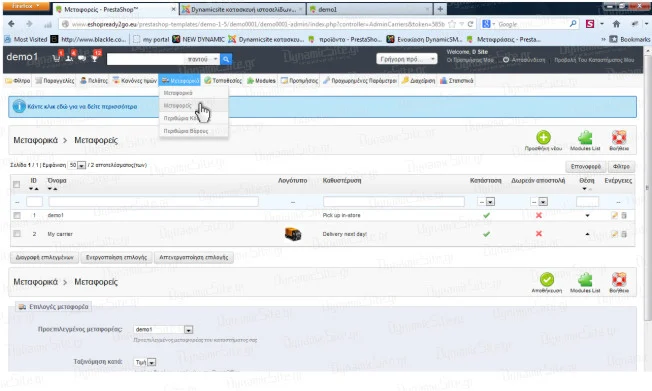The image size is (652, 391).
Task: Check the checkbox for My carrier row
Action: pyautogui.click(x=17, y=234)
